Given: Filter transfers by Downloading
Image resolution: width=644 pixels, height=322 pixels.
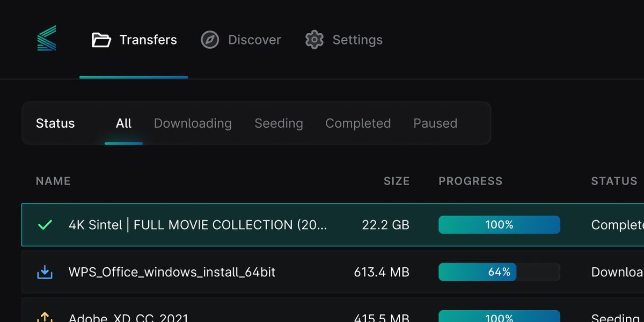Looking at the screenshot, I should click(x=193, y=123).
